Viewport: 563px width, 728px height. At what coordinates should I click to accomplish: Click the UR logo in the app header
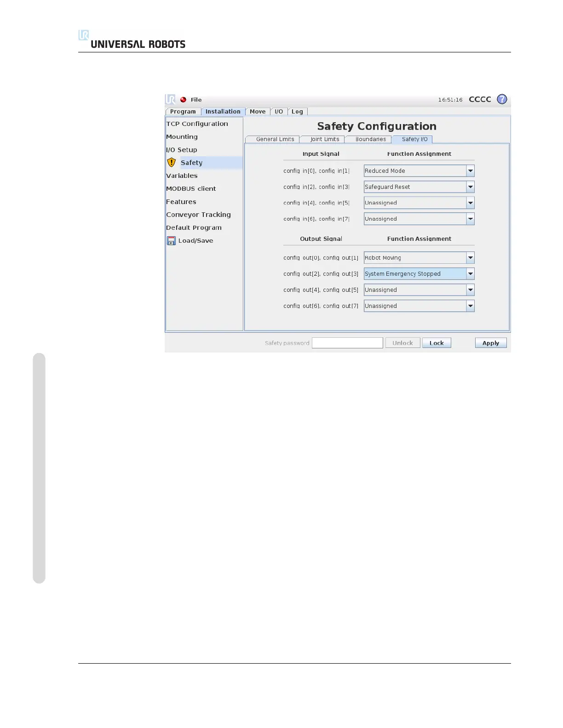(171, 99)
